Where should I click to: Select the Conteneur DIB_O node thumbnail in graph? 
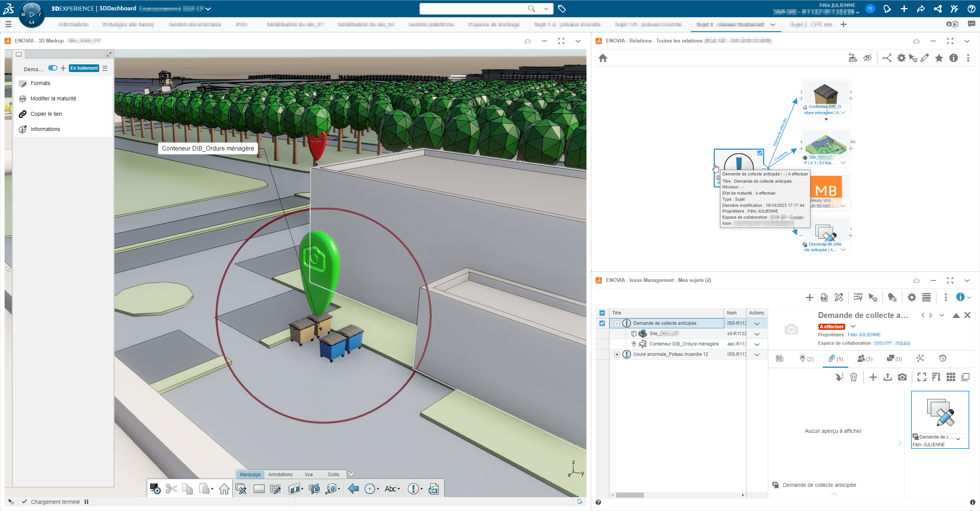tap(826, 93)
